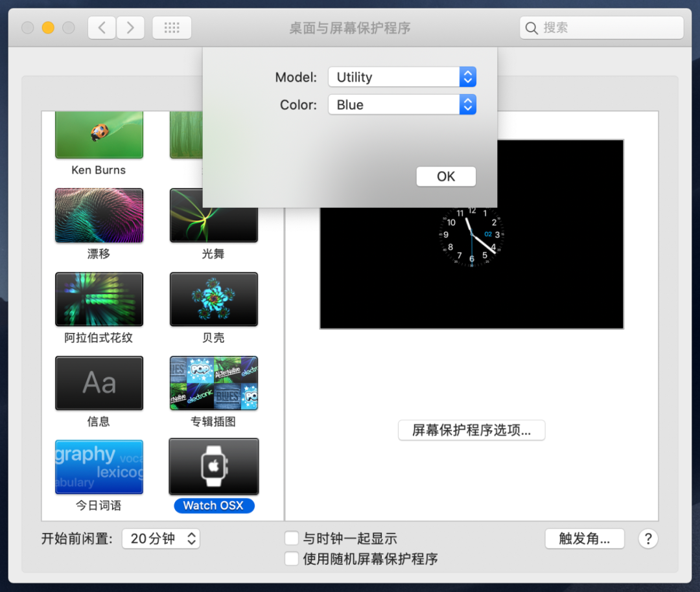700x592 pixels.
Task: Select the 信息 screensaver
Action: coord(99,383)
